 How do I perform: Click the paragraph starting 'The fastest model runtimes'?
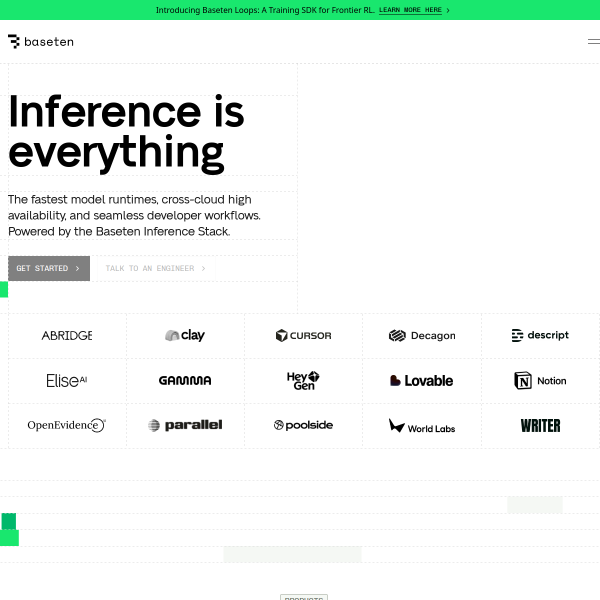(x=134, y=215)
